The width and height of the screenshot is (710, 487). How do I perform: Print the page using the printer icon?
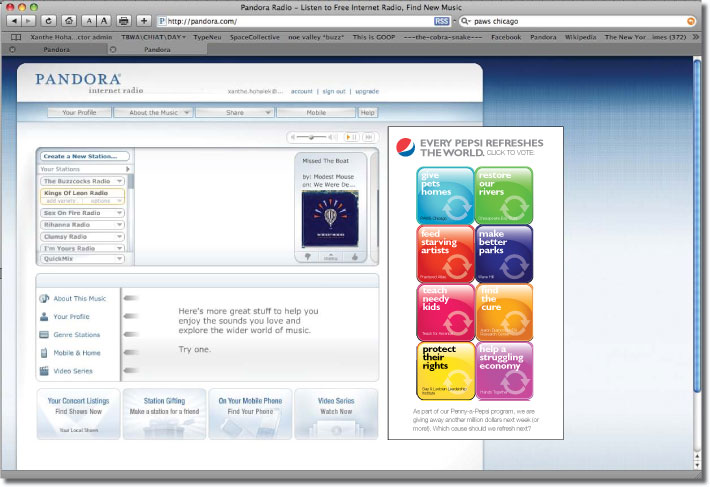(124, 21)
